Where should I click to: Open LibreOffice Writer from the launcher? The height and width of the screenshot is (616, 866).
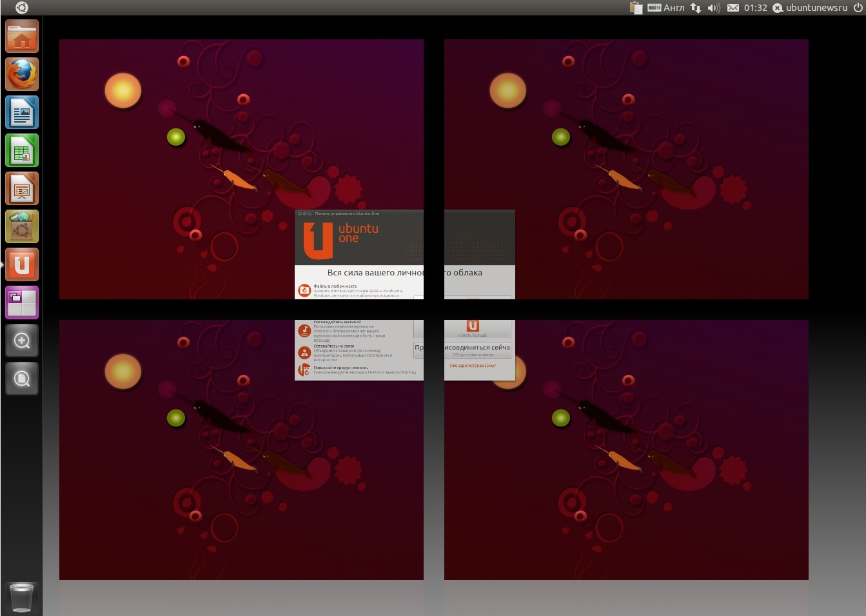tap(22, 112)
